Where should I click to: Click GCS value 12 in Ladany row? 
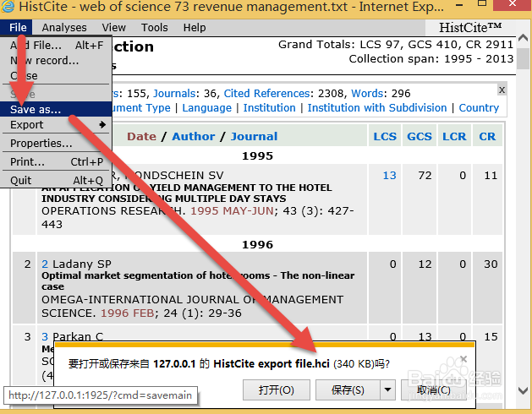(x=425, y=264)
